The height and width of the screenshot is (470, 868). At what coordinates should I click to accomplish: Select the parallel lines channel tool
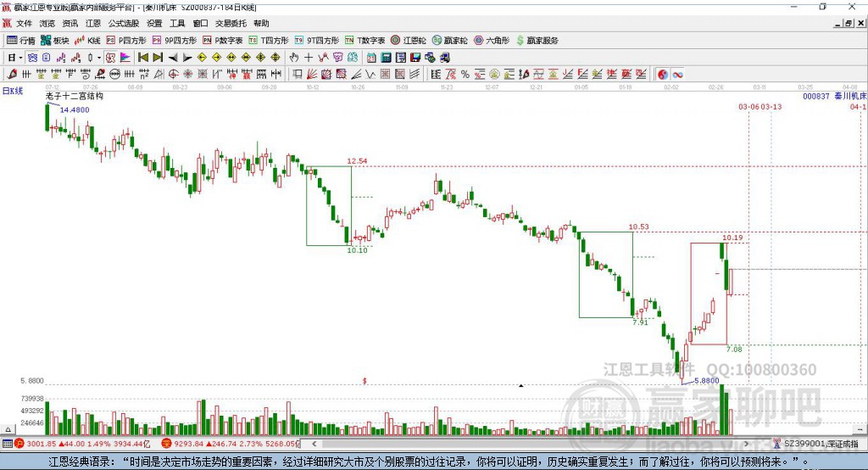[414, 74]
